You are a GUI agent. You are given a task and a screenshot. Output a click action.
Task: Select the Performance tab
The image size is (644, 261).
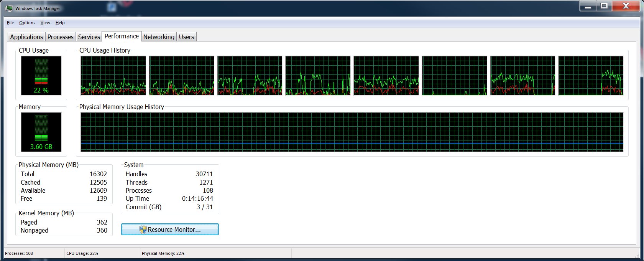pyautogui.click(x=122, y=36)
